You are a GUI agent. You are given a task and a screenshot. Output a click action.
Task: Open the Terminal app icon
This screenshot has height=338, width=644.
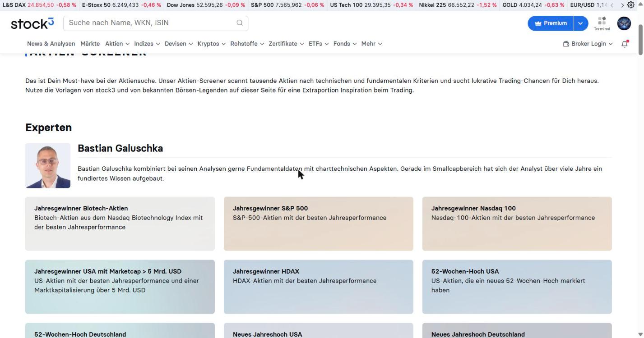point(602,23)
